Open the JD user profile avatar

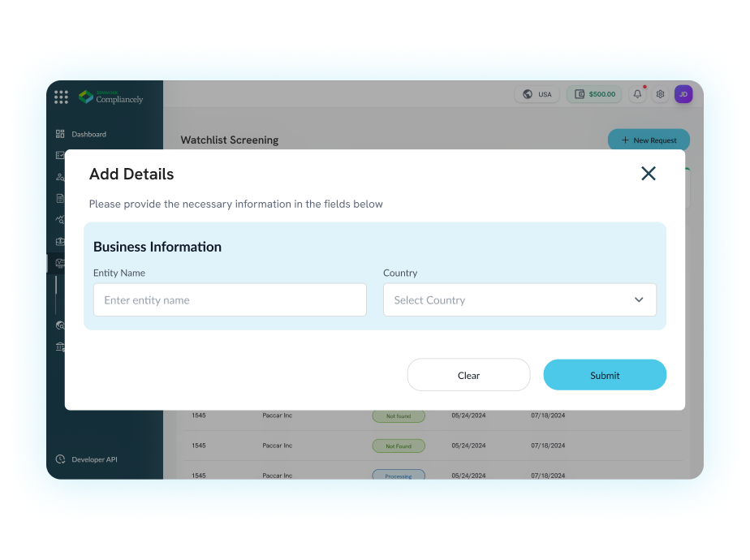coord(683,94)
